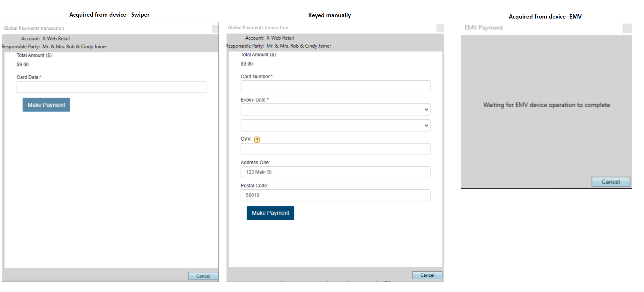
Task: Select the Address One field showing 123 Main St.
Action: click(335, 172)
